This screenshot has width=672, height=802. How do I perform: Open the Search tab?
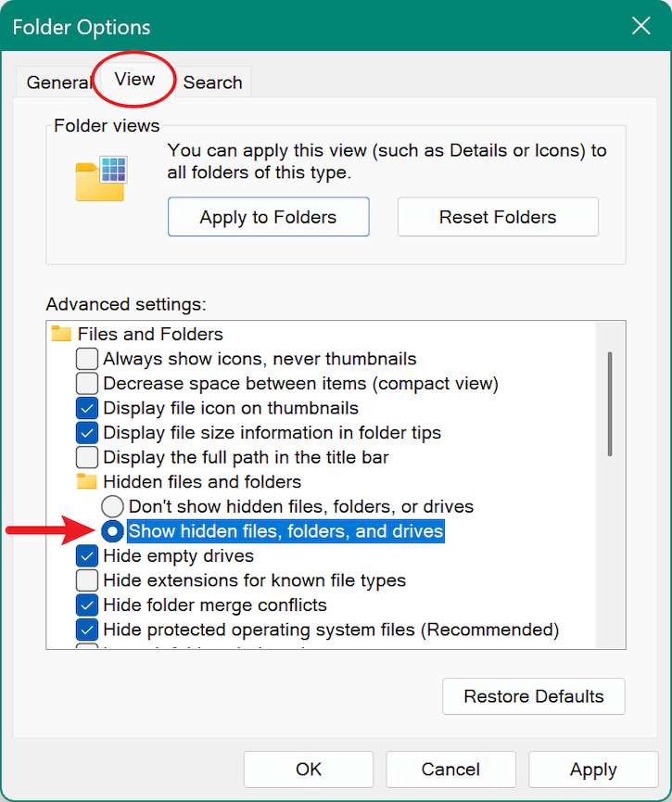[x=212, y=83]
